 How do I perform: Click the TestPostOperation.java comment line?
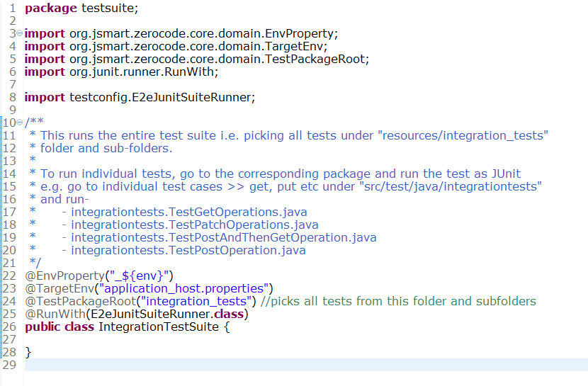coord(188,250)
